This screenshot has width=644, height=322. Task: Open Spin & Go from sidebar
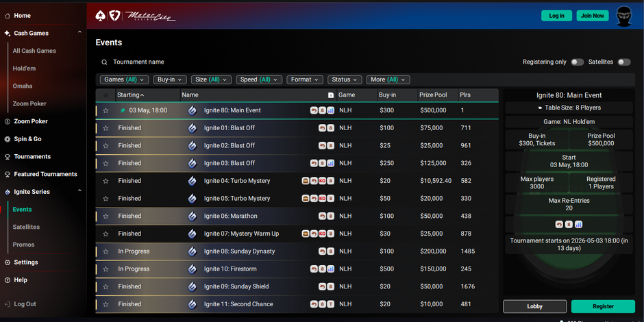[27, 139]
